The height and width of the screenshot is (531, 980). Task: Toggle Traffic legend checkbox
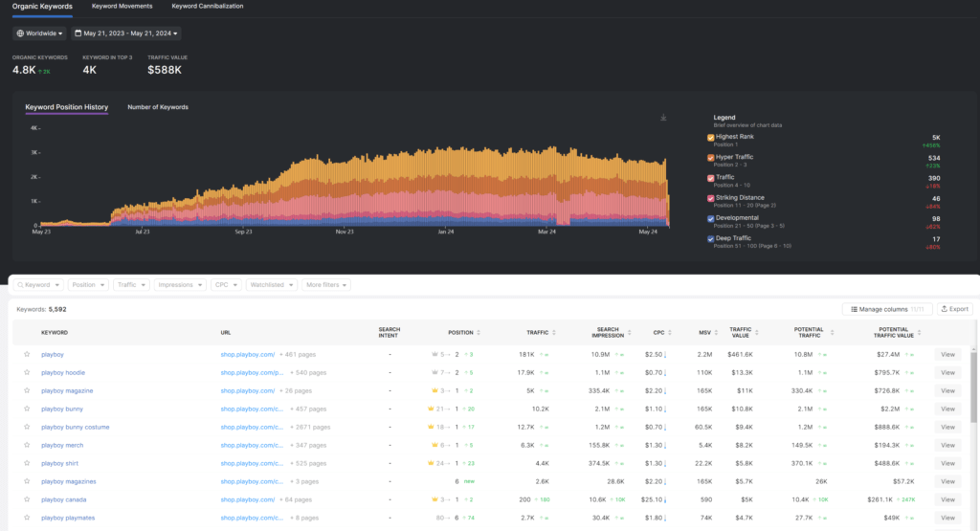(x=711, y=178)
